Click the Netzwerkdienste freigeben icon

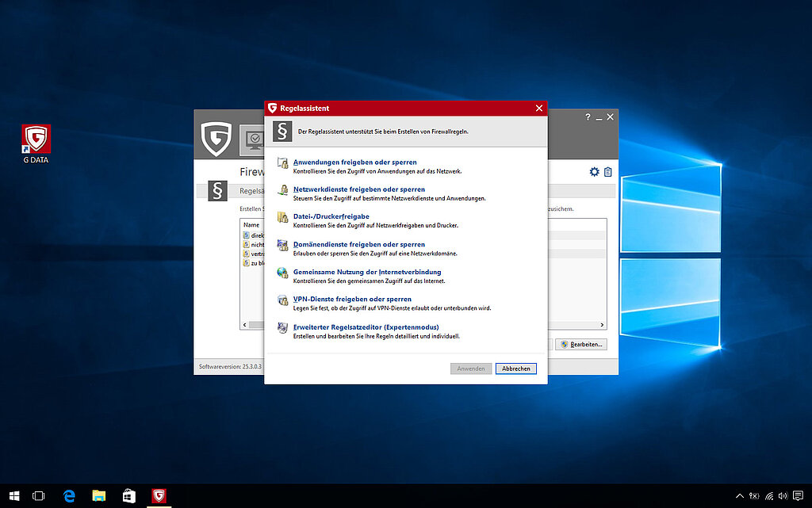point(282,191)
